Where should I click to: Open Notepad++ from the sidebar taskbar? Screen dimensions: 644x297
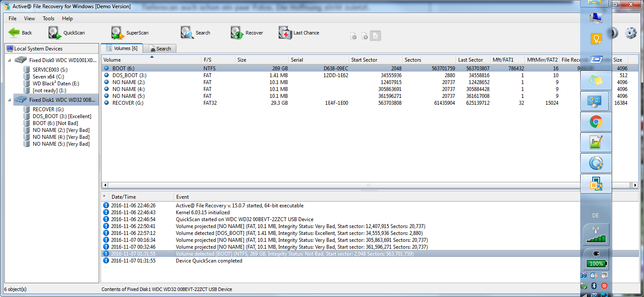pyautogui.click(x=596, y=143)
